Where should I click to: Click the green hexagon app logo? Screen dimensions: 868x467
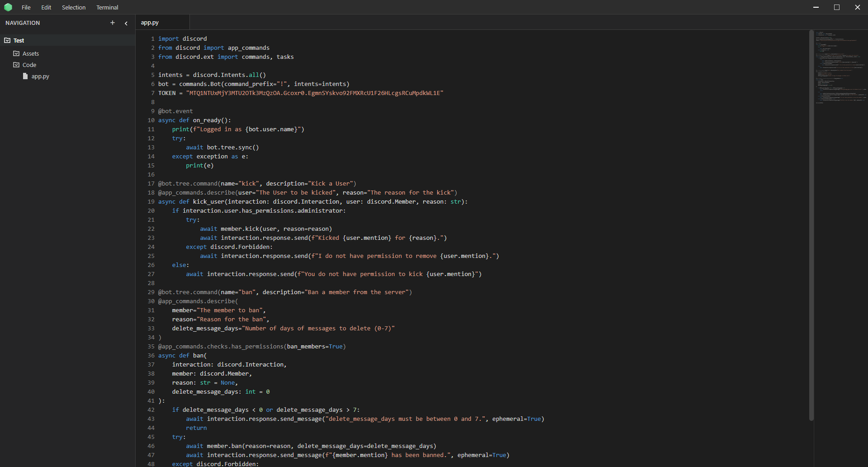point(8,7)
